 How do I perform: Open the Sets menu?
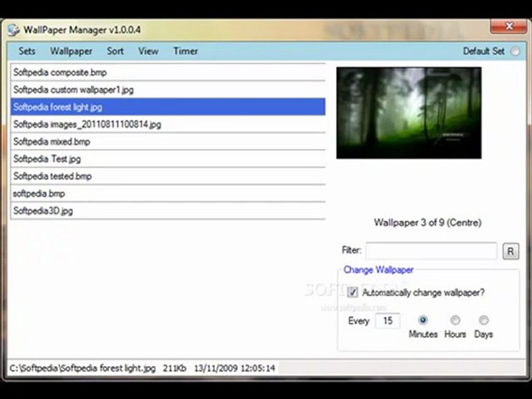(27, 51)
